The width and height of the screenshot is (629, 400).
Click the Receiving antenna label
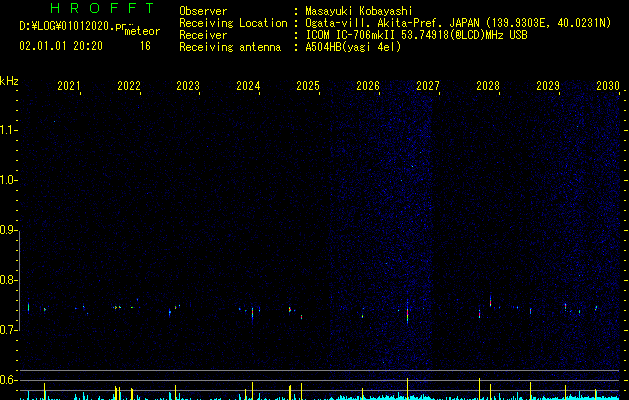(x=230, y=47)
